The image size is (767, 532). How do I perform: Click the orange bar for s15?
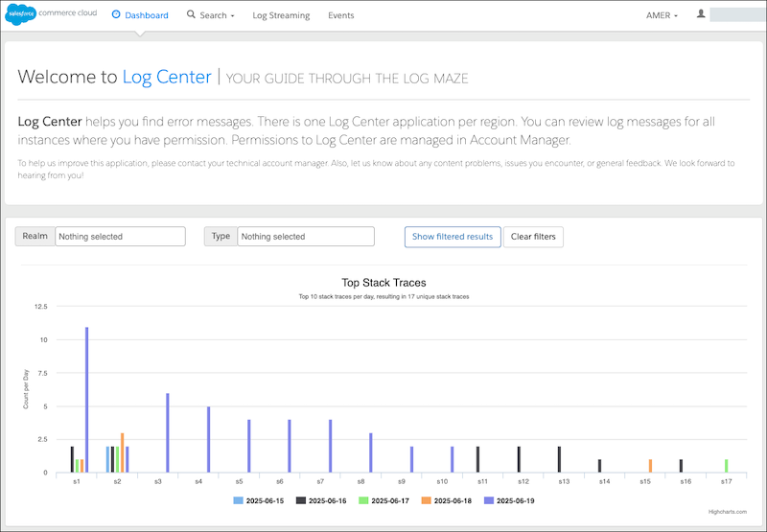(x=651, y=466)
